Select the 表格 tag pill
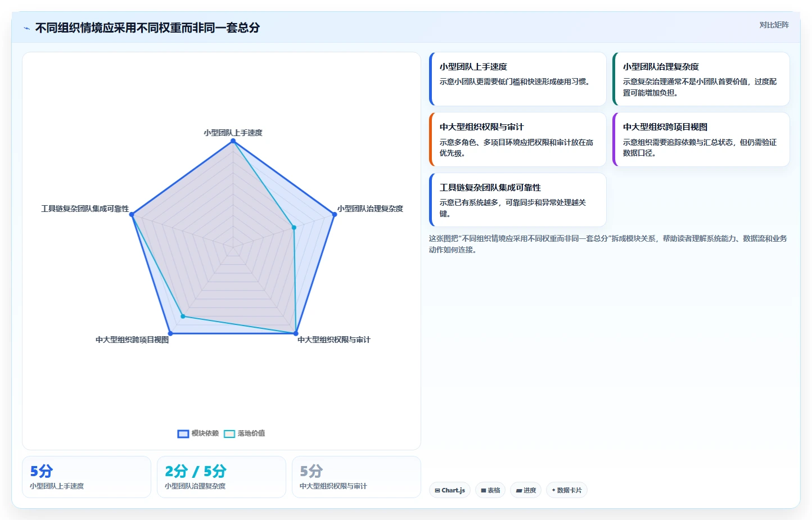Viewport: 812px width, 520px height. point(490,490)
